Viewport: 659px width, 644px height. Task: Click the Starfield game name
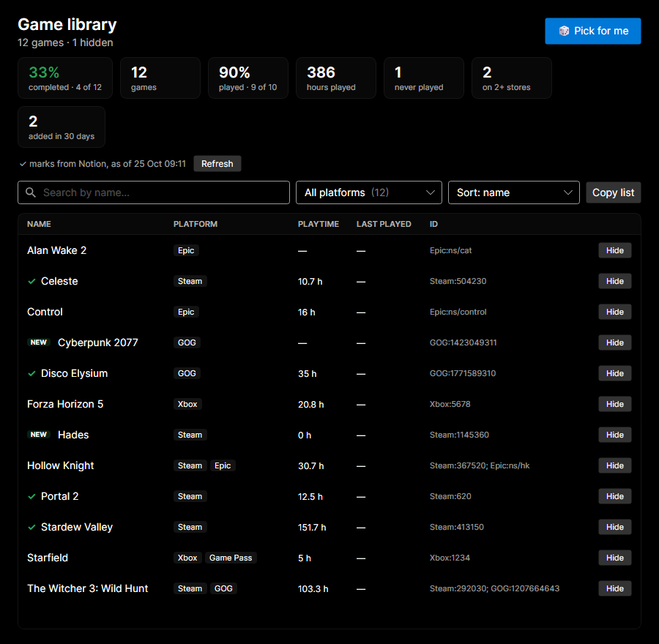tap(48, 558)
